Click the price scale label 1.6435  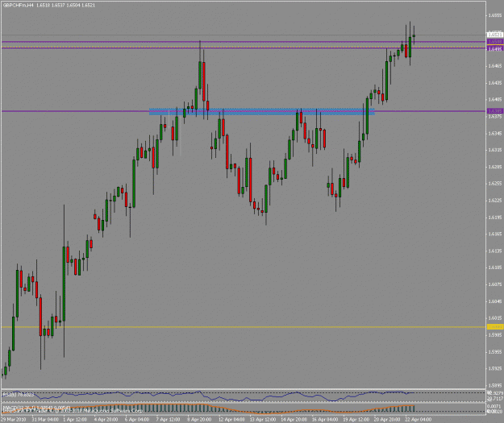[495, 83]
